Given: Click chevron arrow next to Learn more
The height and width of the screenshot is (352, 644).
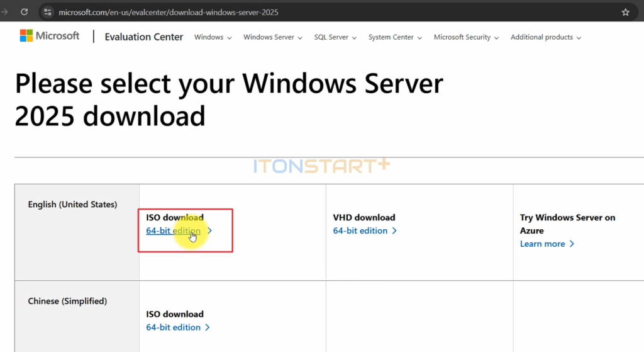Looking at the screenshot, I should 572,244.
